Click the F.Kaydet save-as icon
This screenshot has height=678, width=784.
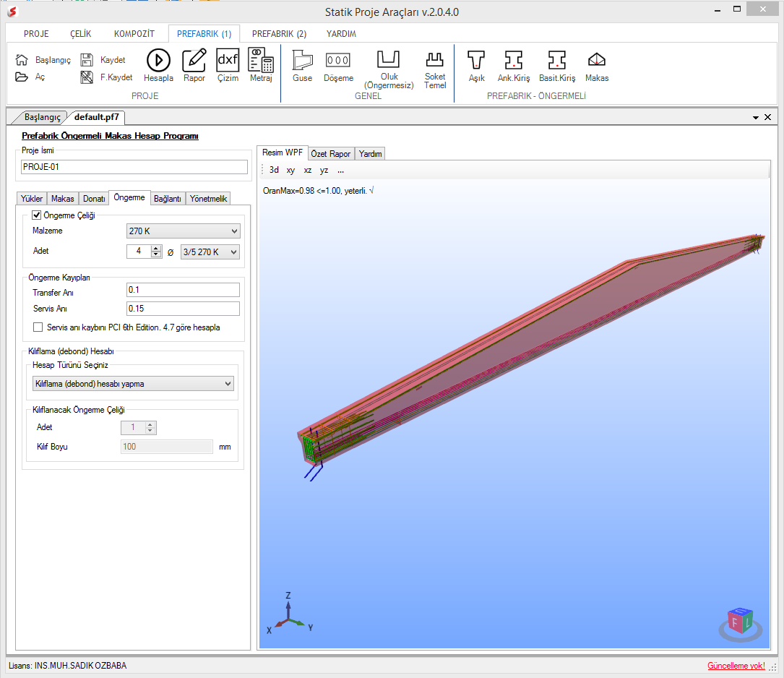pos(87,77)
